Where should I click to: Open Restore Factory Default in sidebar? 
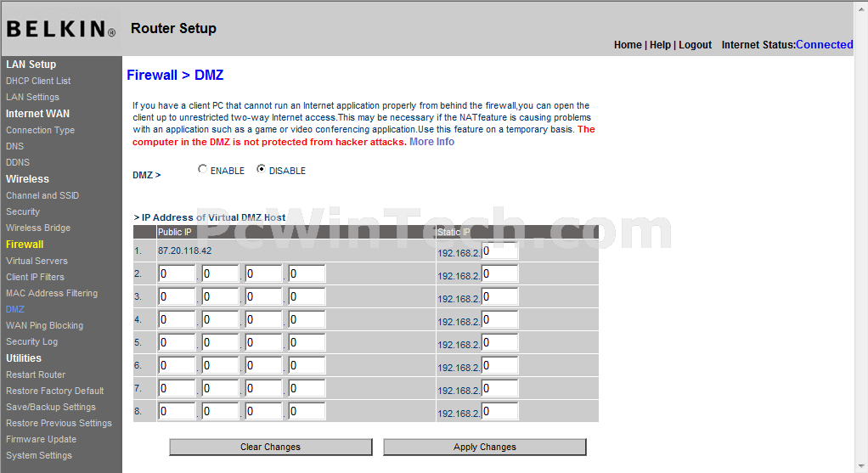click(x=55, y=391)
